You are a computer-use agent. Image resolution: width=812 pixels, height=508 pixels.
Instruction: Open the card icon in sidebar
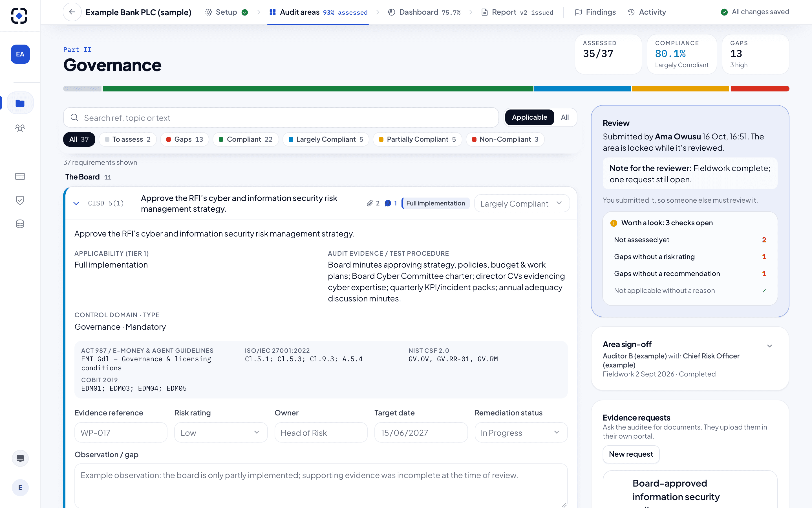20,176
